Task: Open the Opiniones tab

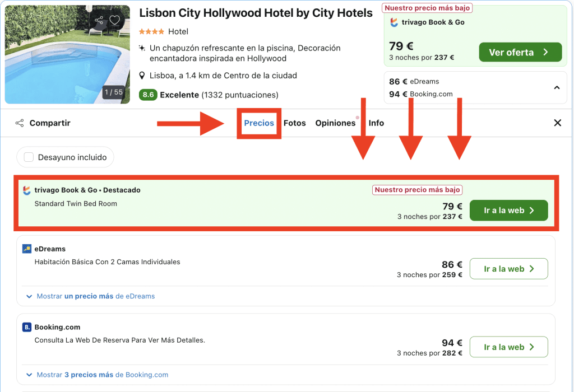Action: tap(335, 123)
